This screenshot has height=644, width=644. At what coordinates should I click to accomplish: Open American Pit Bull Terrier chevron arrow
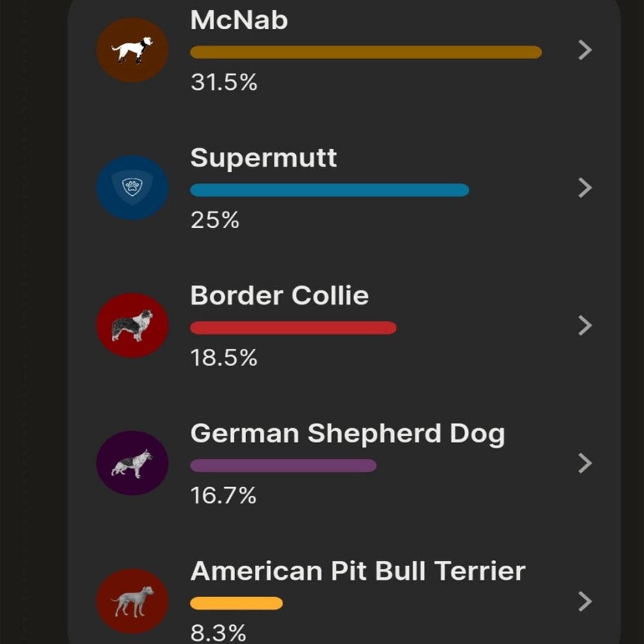point(585,601)
